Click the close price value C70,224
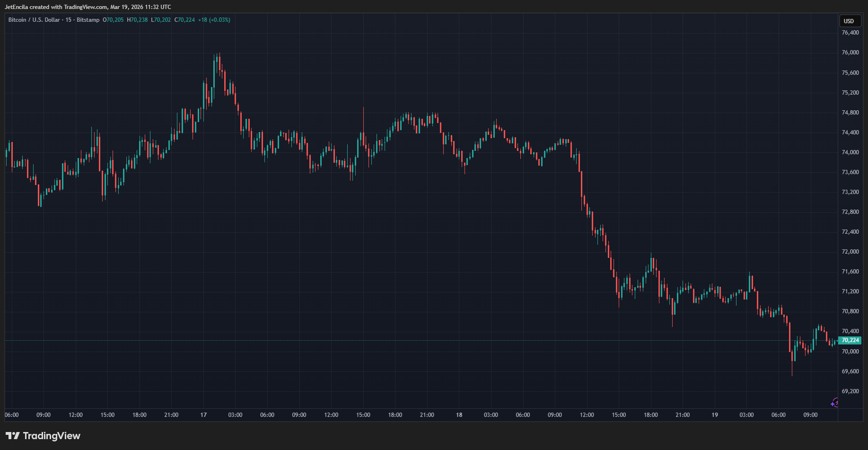This screenshot has height=450, width=868. [184, 20]
